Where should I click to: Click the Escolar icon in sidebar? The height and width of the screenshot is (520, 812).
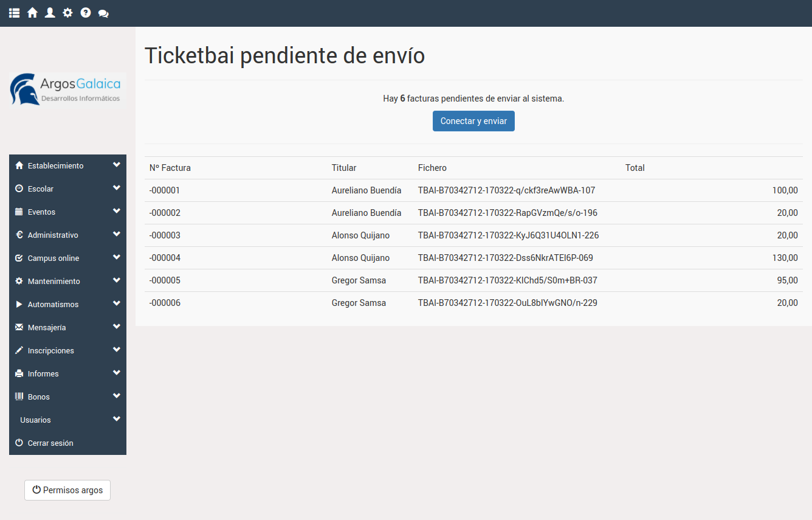(19, 189)
